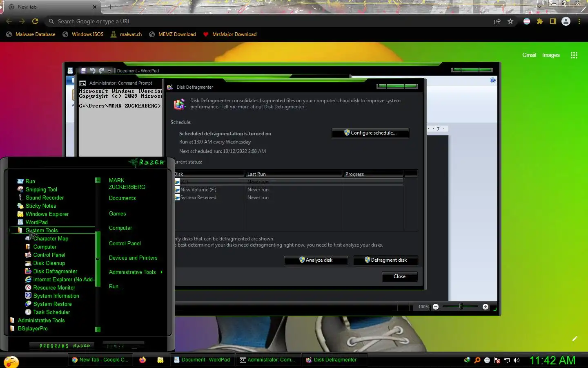Screen dimensions: 588x368
Task: Click the WordPad help question mark icon
Action: 493,80
